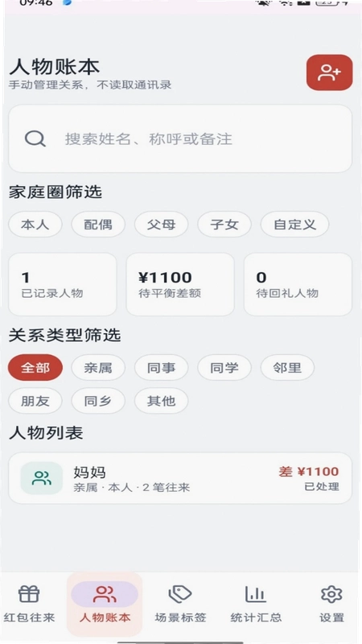This screenshot has width=362, height=644.
Task: Focus the 搜索姓名、称呼或备注 search field
Action: pyautogui.click(x=180, y=138)
